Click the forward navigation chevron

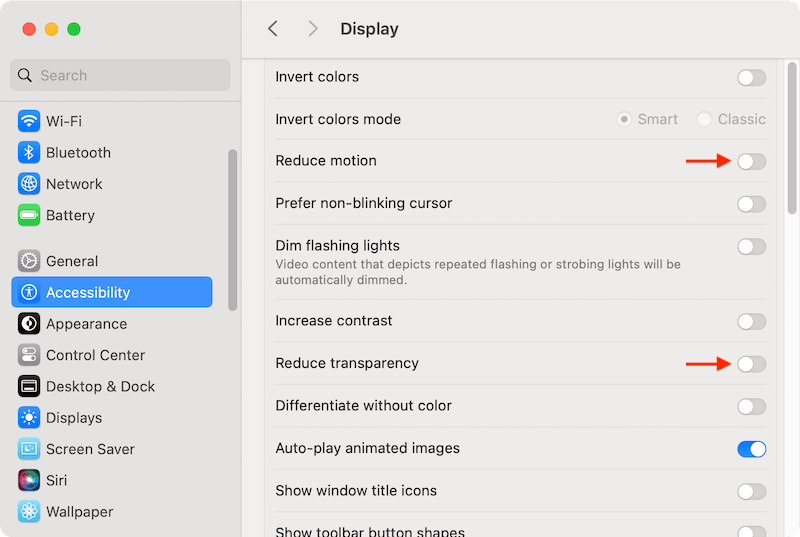point(313,29)
